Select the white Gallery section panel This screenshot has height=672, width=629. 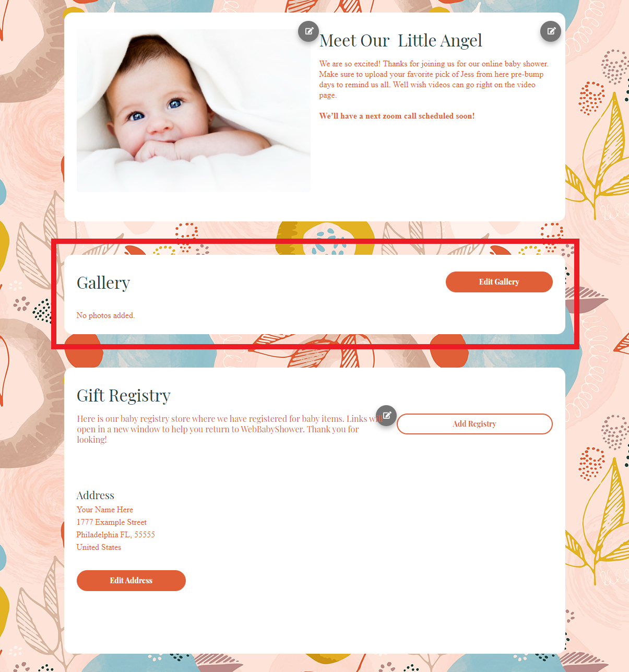coord(315,294)
